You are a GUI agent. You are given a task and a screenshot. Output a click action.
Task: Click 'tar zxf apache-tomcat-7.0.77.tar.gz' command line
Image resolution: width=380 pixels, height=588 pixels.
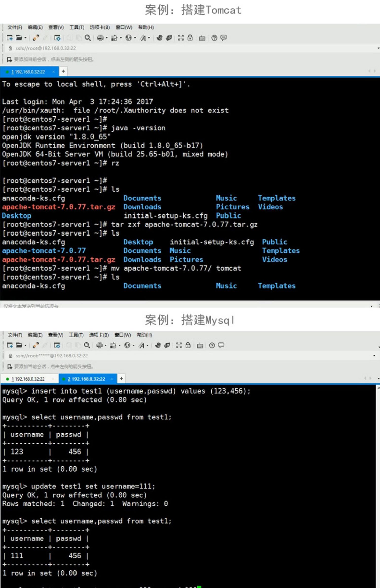click(130, 224)
